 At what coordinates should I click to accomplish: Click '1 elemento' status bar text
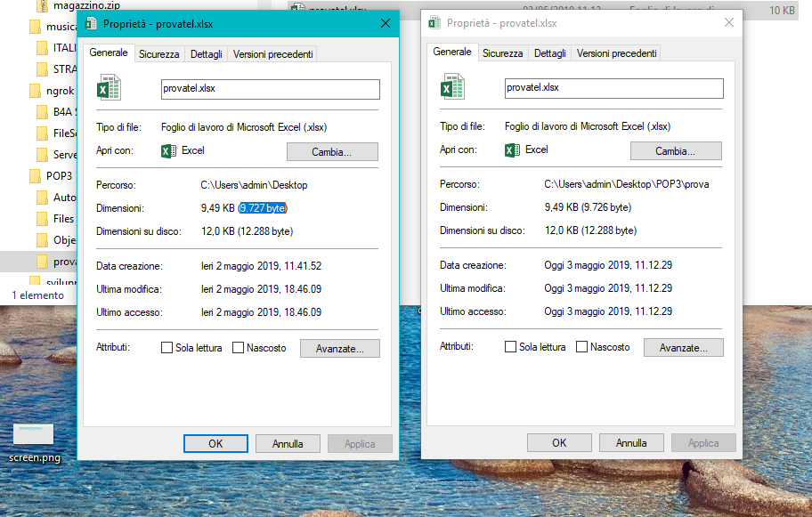pyautogui.click(x=37, y=295)
